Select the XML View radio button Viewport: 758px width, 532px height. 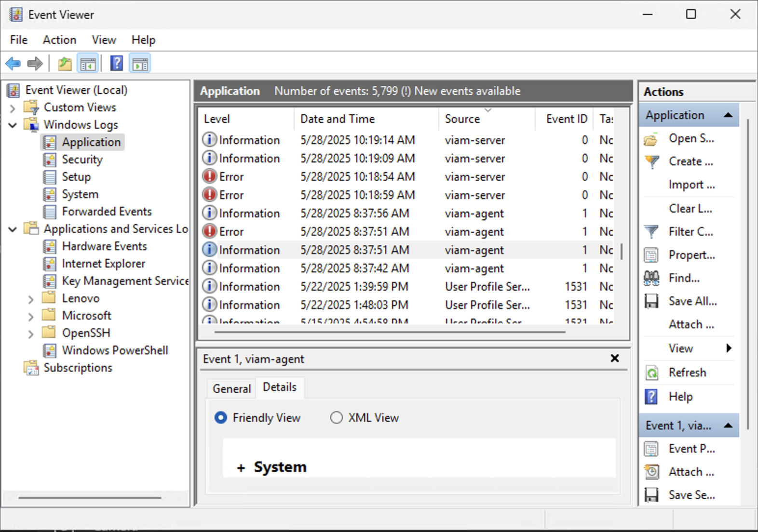[336, 418]
